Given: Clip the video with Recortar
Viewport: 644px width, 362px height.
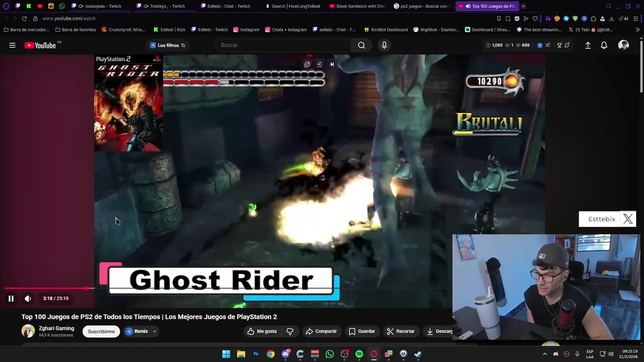Looking at the screenshot, I should coord(400,331).
